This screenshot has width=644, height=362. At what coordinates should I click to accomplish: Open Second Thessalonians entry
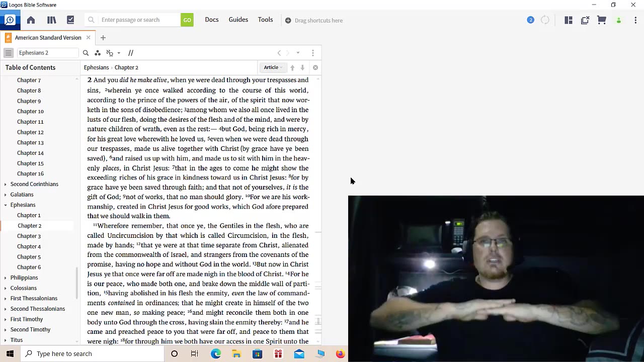(x=38, y=309)
